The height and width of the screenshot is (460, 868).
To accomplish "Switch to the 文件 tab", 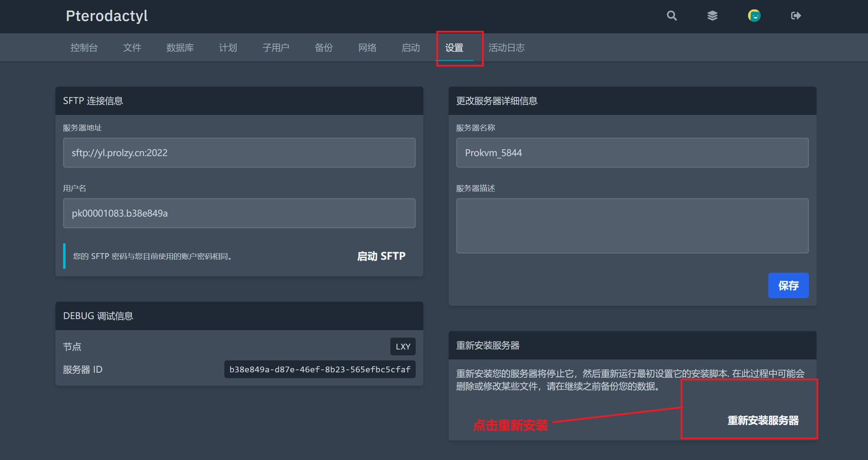I will click(132, 47).
